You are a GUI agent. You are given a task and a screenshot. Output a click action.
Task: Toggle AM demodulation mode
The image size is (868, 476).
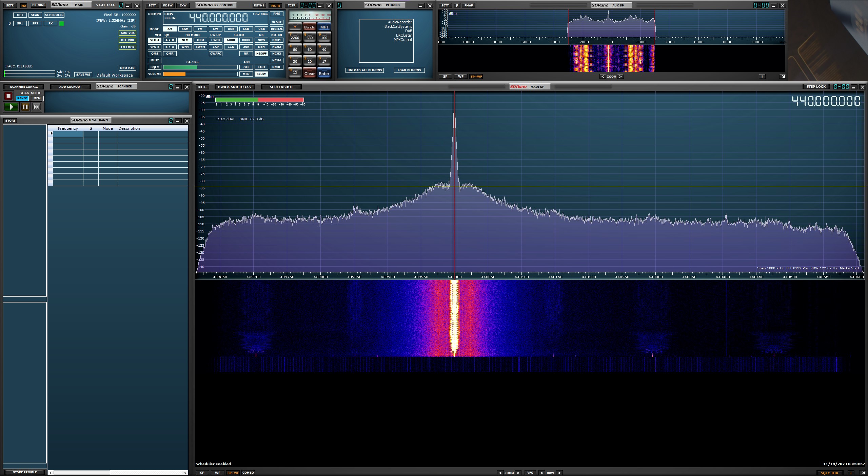click(x=170, y=29)
